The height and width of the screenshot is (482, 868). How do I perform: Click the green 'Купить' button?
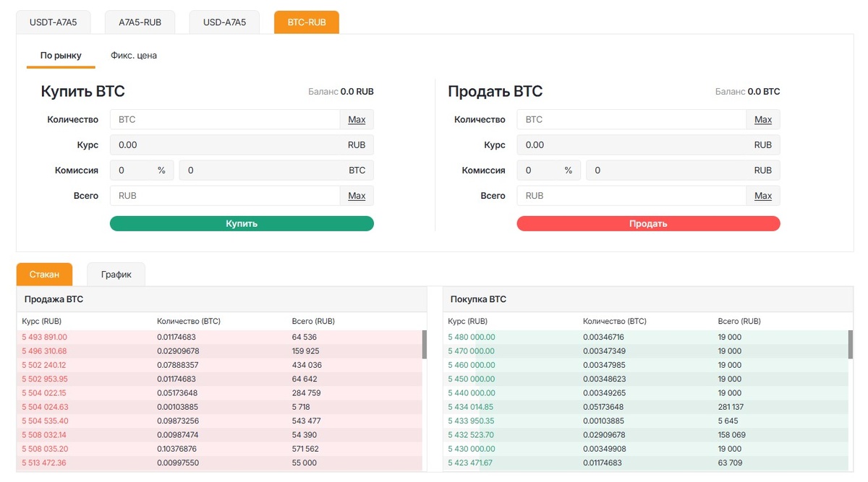[242, 223]
